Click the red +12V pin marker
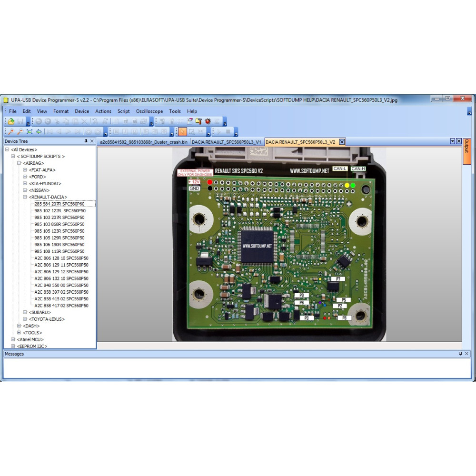This screenshot has height=476, width=476. pos(210,182)
